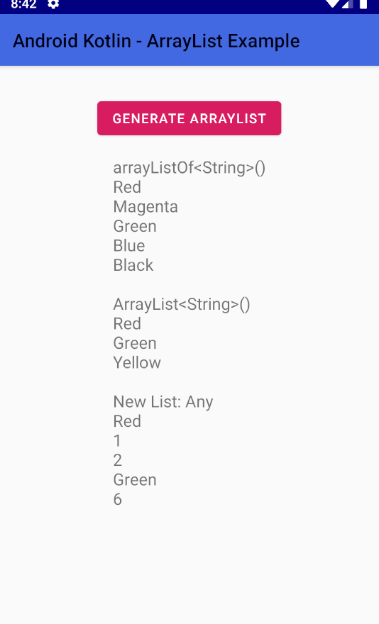Tap the number '6' entry

click(x=117, y=499)
